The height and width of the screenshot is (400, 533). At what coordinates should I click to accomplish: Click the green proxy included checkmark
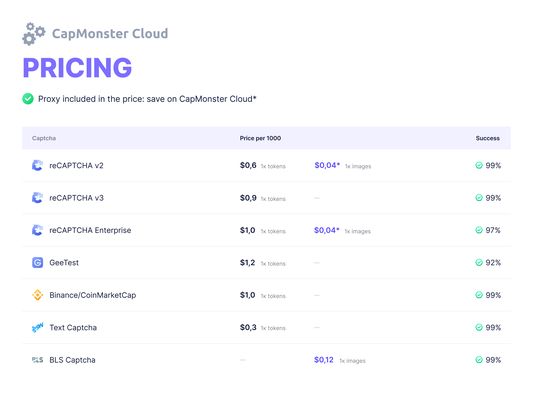tap(28, 99)
